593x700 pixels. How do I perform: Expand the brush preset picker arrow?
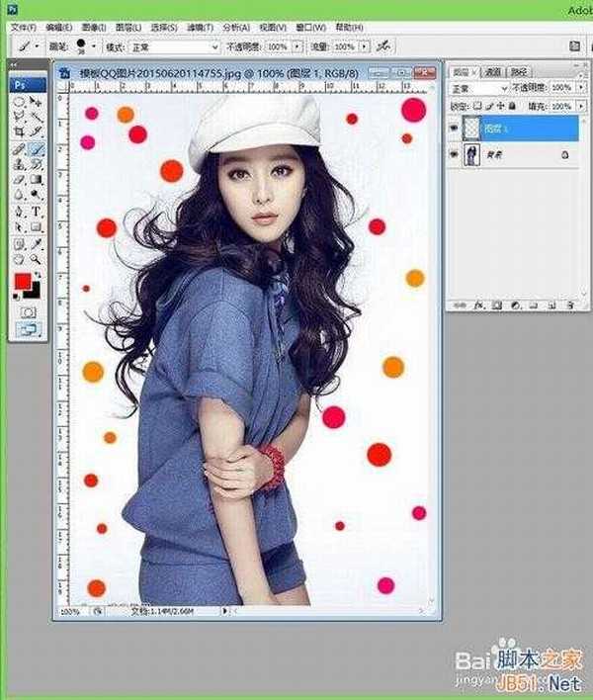(x=94, y=46)
